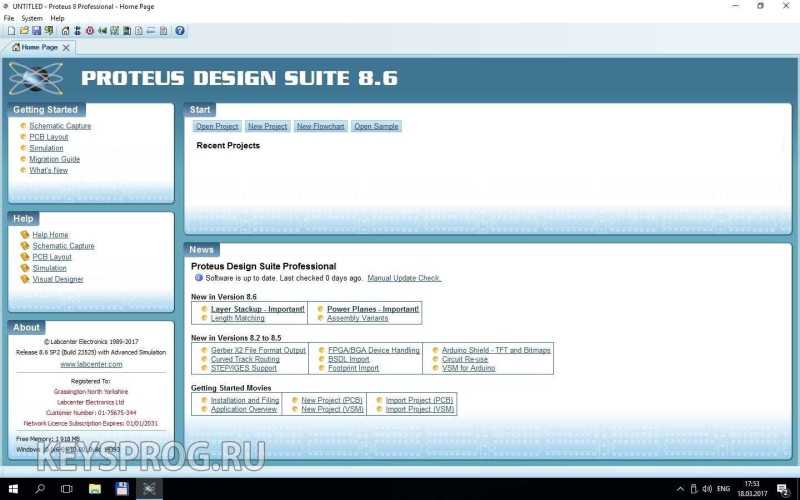Open PCB Layout link in Help panel
This screenshot has height=500, width=800.
[x=52, y=258]
